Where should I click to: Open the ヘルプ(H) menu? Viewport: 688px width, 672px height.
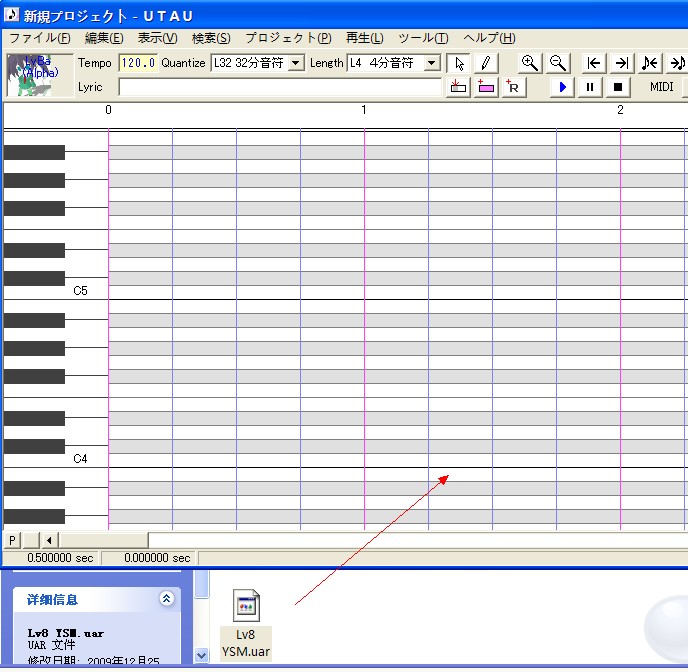click(489, 38)
